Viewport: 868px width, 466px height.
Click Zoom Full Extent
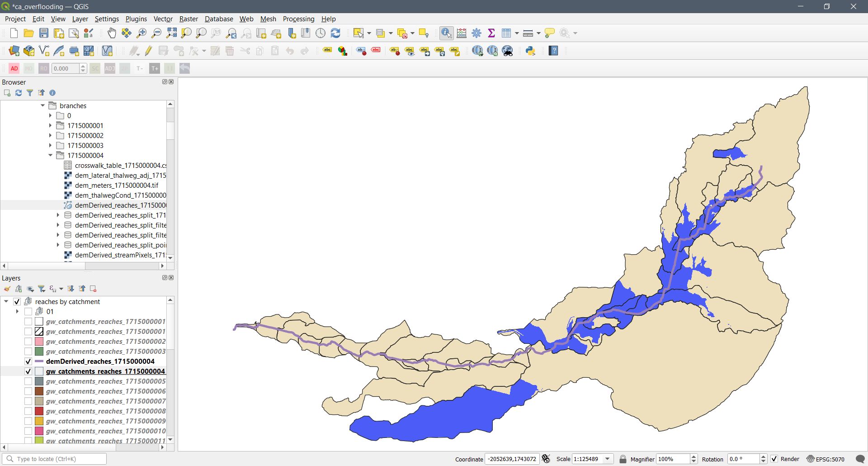coord(171,33)
